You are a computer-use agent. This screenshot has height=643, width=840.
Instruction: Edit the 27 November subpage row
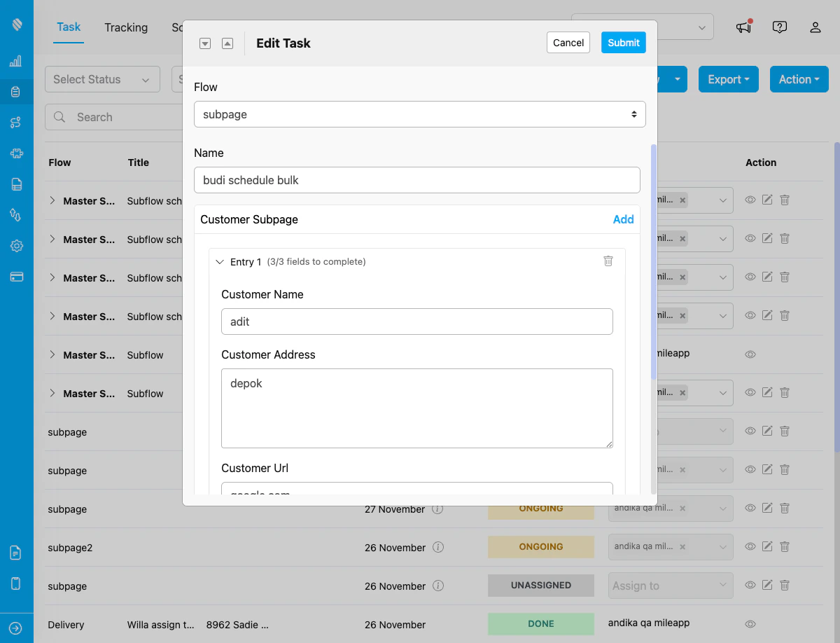[767, 508]
